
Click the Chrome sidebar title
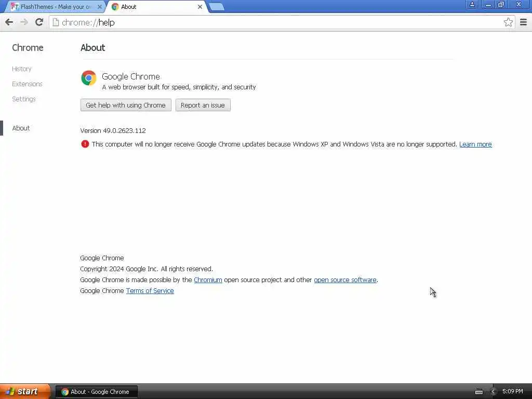click(x=28, y=47)
